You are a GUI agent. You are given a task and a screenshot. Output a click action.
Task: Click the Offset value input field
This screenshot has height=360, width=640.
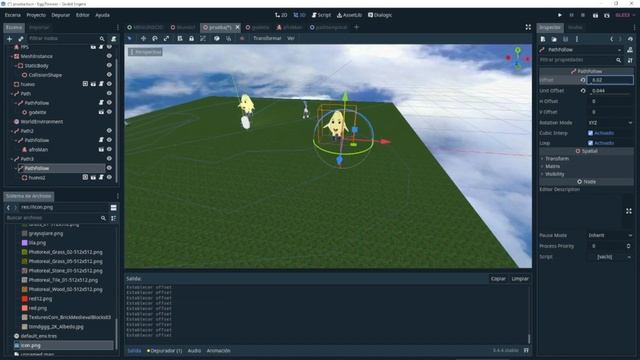(x=610, y=80)
